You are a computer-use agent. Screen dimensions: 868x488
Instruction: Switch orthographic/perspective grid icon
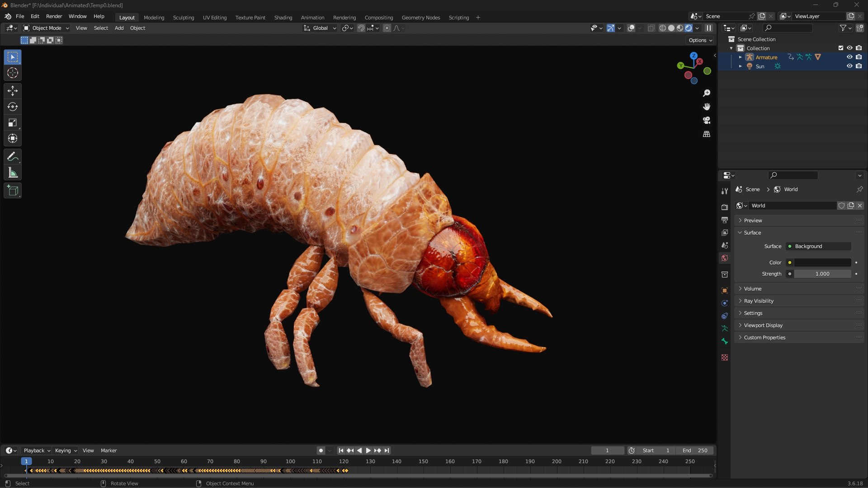tap(707, 134)
